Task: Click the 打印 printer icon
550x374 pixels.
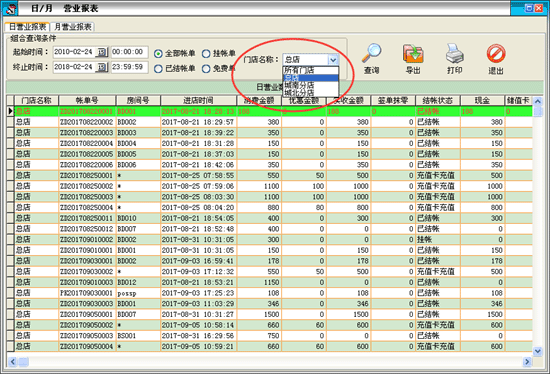Action: coord(455,53)
